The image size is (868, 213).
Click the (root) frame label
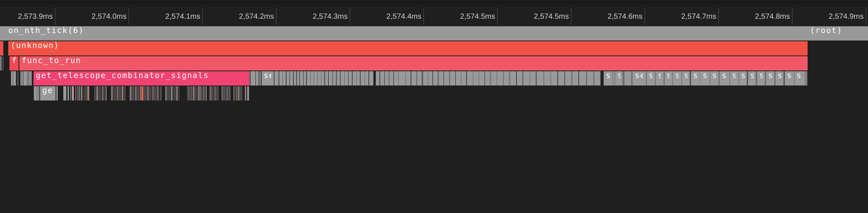pyautogui.click(x=826, y=31)
